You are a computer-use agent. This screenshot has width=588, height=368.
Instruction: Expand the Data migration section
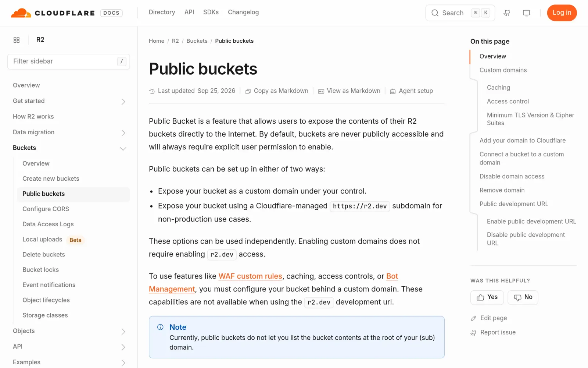[123, 132]
